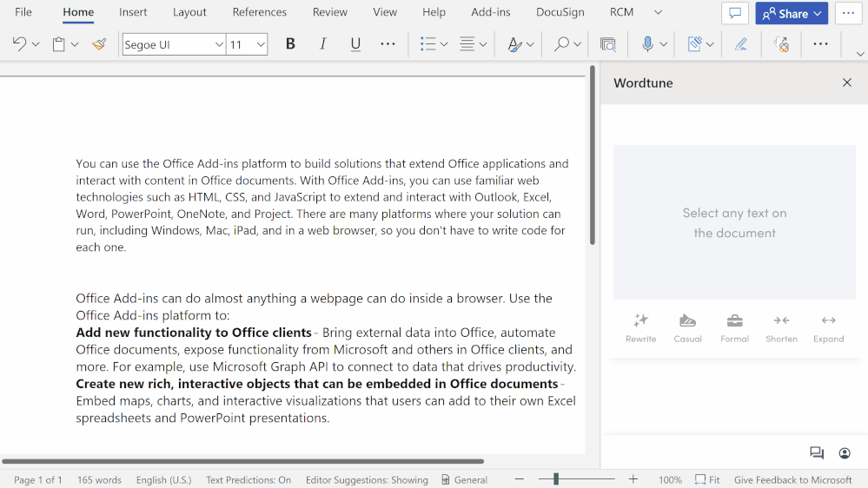This screenshot has width=868, height=488.
Task: Click the Fit page button
Action: point(707,479)
